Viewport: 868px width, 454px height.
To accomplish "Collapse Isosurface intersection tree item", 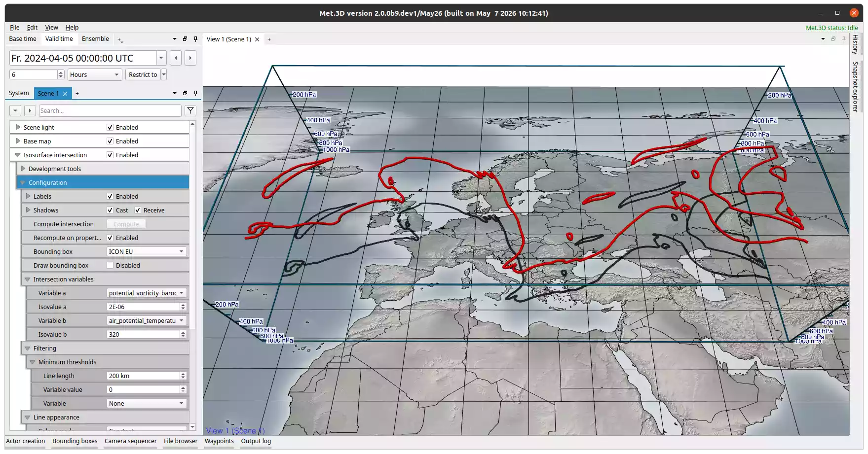I will coord(18,155).
